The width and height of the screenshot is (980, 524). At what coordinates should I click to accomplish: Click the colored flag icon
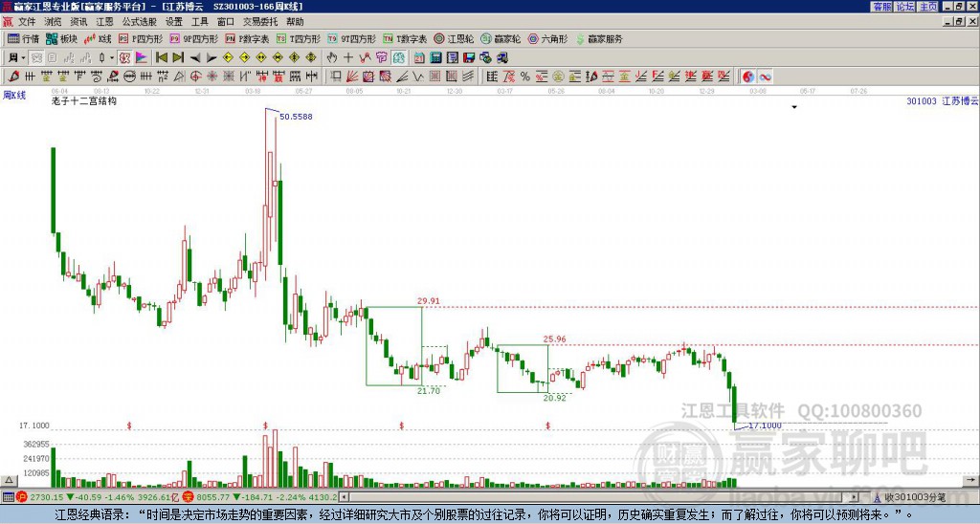click(x=142, y=58)
